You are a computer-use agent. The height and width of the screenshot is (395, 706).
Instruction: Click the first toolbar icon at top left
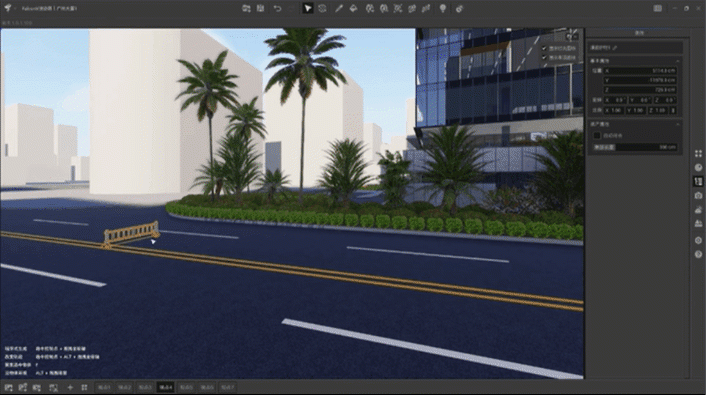tap(246, 9)
